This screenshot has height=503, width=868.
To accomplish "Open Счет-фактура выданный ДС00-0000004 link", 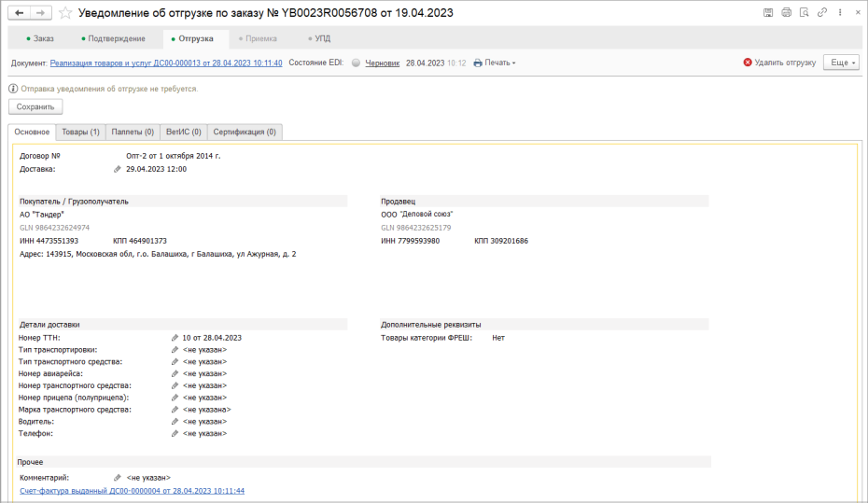I will click(x=132, y=491).
